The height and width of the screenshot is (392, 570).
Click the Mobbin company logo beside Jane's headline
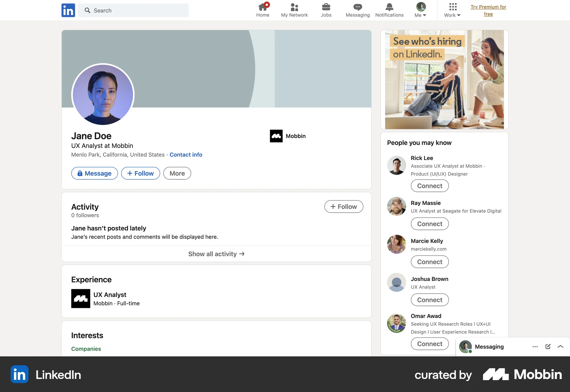(x=276, y=136)
